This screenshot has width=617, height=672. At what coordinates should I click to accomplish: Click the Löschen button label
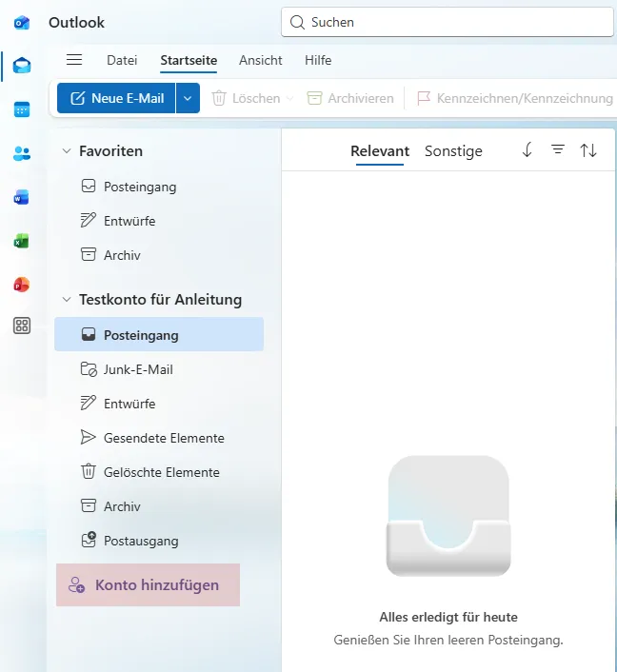coord(256,99)
